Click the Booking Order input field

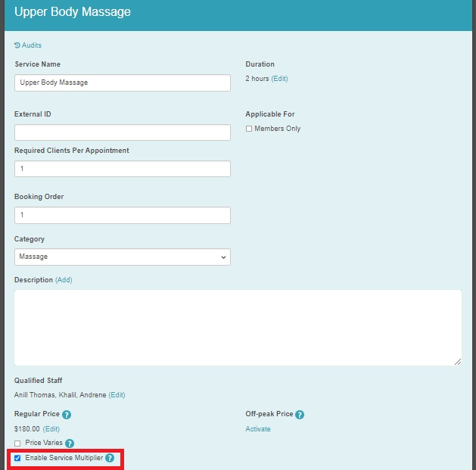[123, 215]
